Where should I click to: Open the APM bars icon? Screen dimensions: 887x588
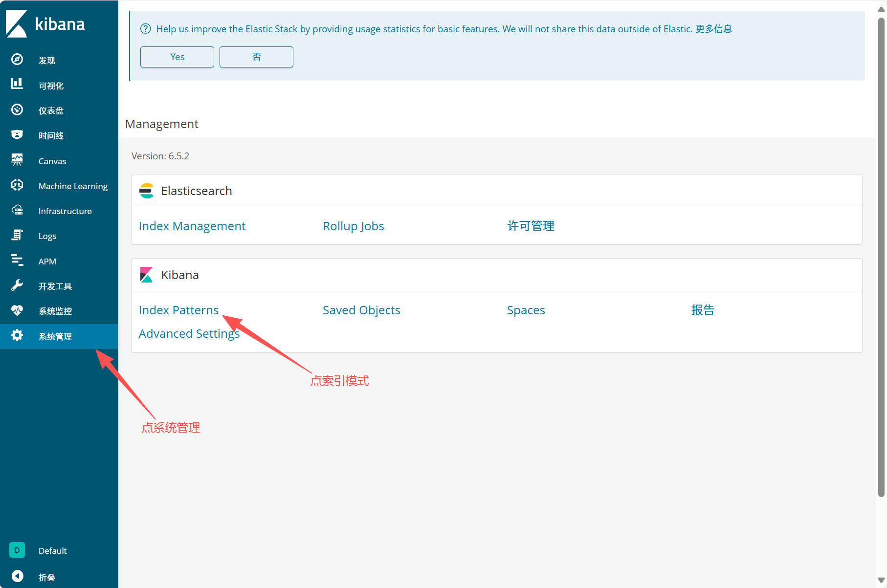tap(17, 260)
